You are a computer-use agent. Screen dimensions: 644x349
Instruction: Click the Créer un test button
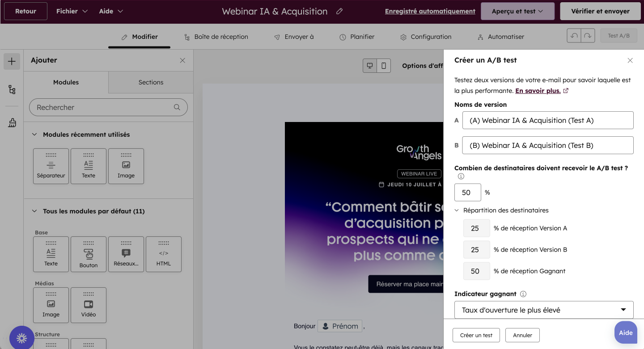pyautogui.click(x=476, y=335)
